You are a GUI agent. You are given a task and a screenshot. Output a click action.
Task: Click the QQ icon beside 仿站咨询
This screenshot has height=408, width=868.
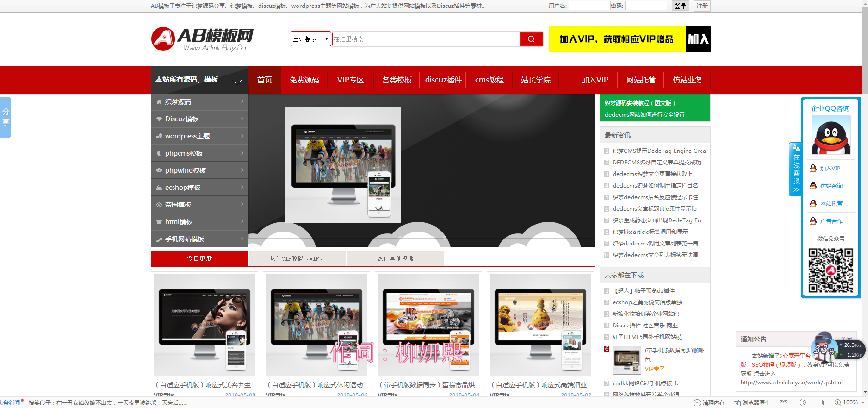click(x=813, y=186)
